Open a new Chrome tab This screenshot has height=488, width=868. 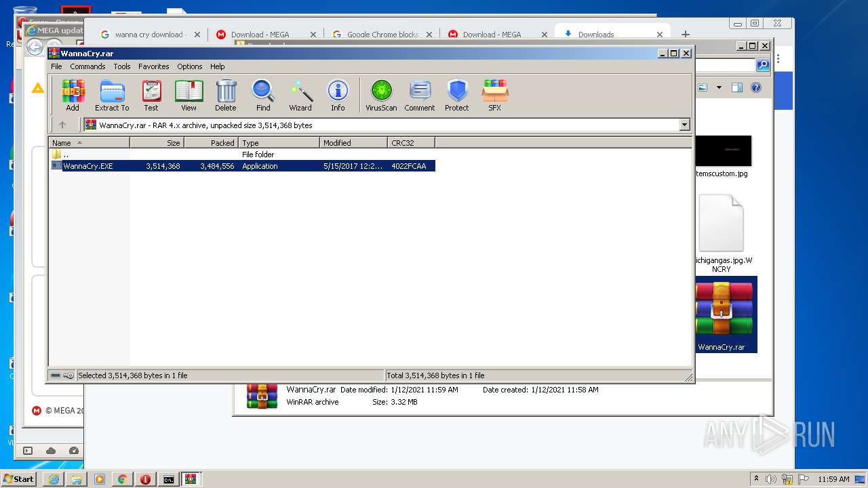click(686, 34)
